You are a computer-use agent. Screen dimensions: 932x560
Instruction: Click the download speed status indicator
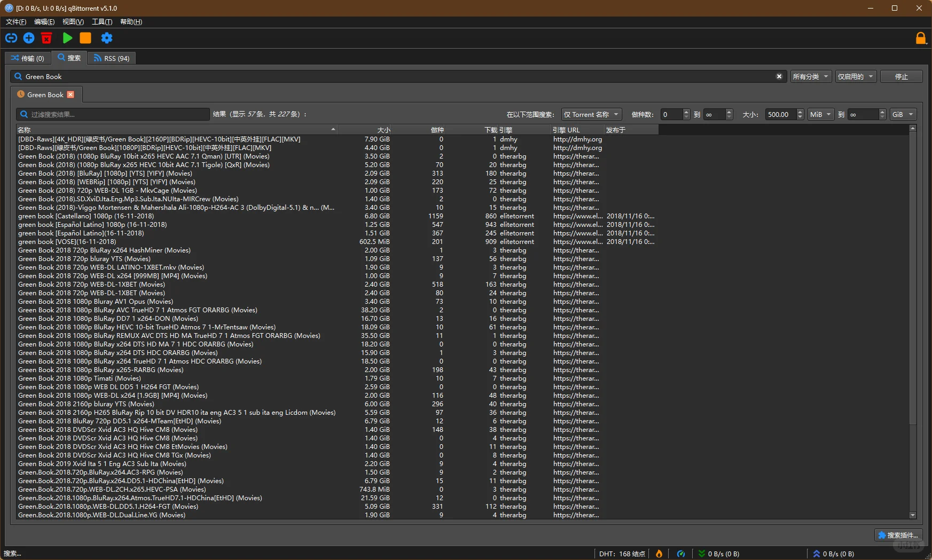tap(719, 554)
